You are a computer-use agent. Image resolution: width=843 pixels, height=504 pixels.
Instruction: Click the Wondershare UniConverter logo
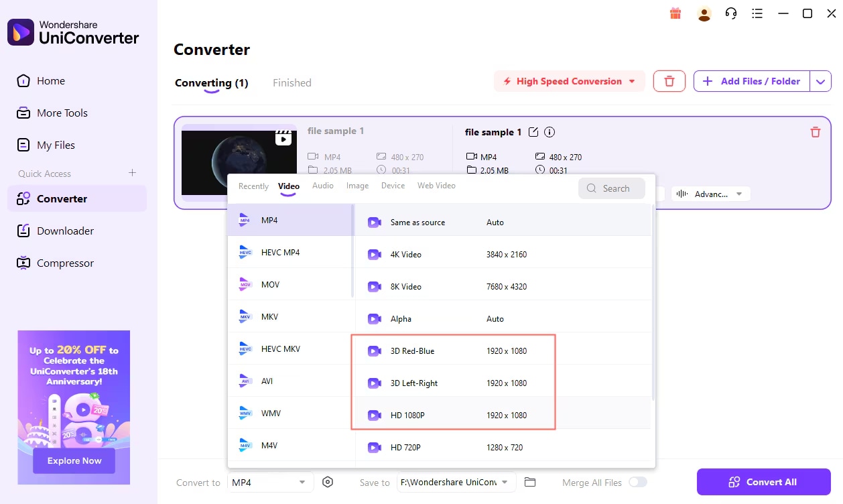[73, 32]
